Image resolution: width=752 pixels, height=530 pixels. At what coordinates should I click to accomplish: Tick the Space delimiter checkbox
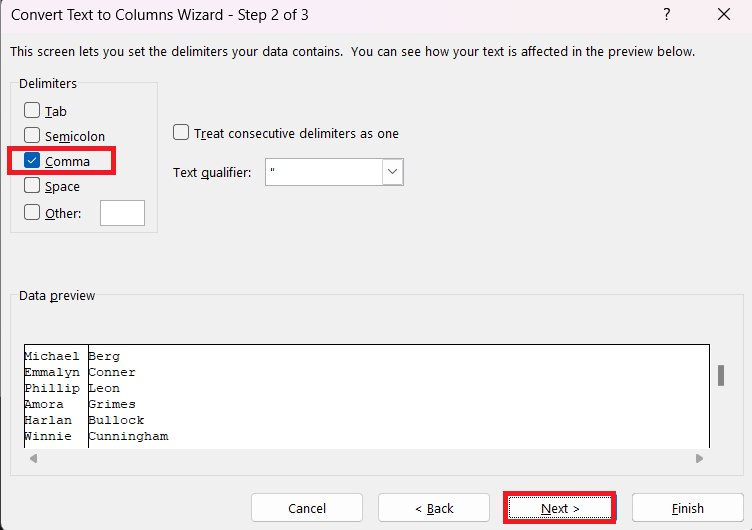click(32, 186)
